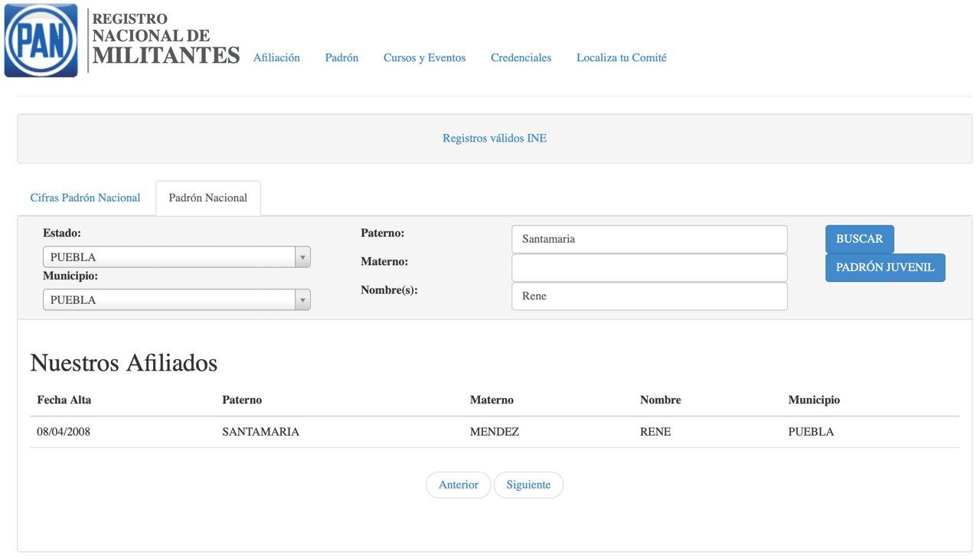
Task: Open Localiza tu Comité
Action: click(x=622, y=57)
